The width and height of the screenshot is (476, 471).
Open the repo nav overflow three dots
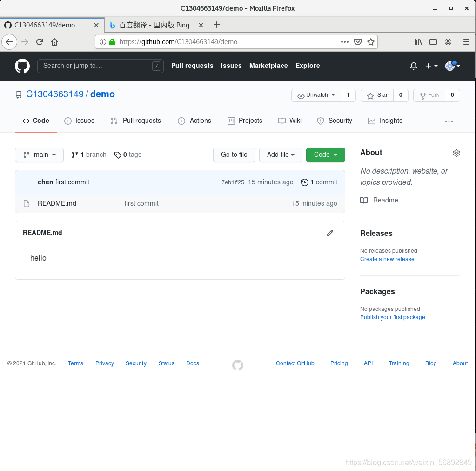[x=449, y=121]
